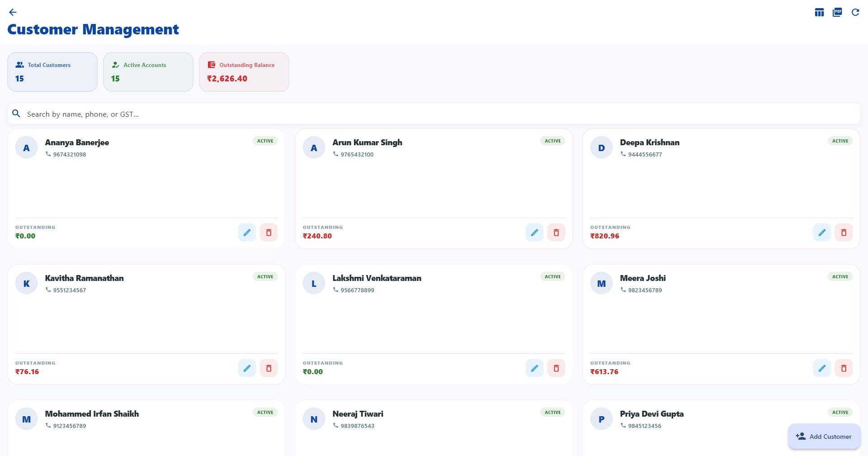Click the ACTIVE badge on Neeraj Tiwari
The image size is (868, 456).
click(x=553, y=413)
